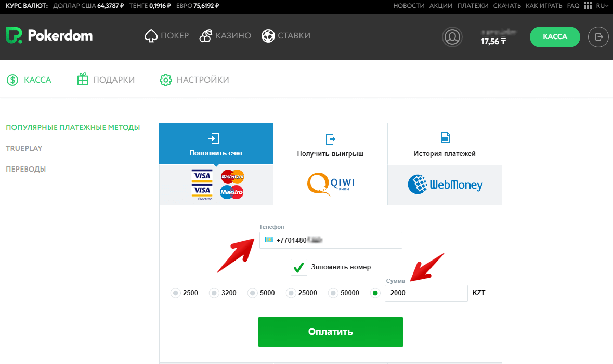This screenshot has height=364, width=613.
Task: Click the Pokerdom logo
Action: (x=49, y=36)
